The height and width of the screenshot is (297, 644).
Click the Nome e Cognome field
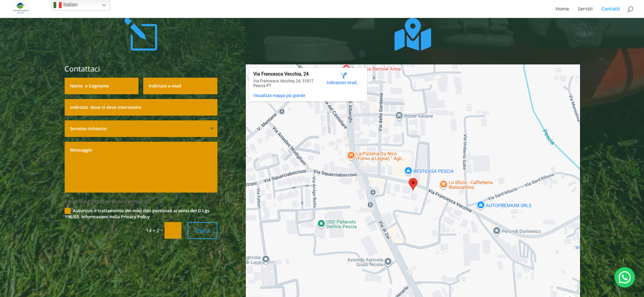click(101, 86)
